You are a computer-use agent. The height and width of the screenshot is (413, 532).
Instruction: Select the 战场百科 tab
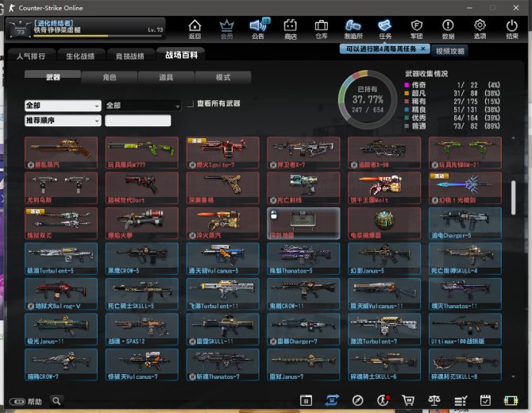pos(181,55)
